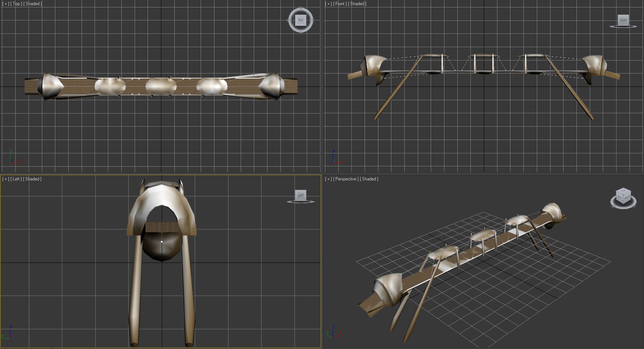This screenshot has height=349, width=644.
Task: Open the [Shaded] menu in Front viewport
Action: pos(357,4)
